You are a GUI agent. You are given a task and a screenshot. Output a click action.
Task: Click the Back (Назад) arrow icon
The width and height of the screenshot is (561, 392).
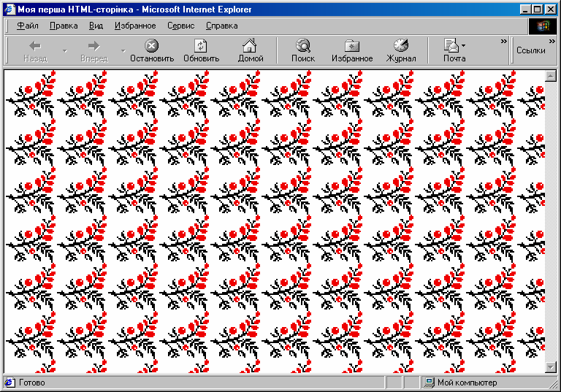pos(34,46)
